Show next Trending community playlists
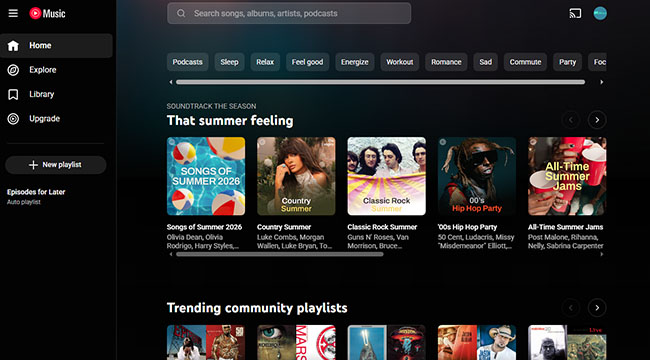Screen dimensions: 650x360 597,308
